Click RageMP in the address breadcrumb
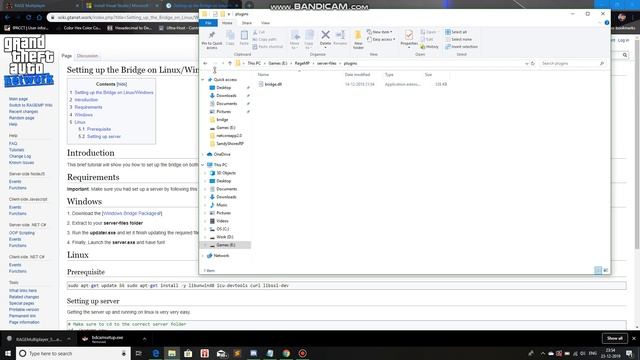 tap(302, 63)
